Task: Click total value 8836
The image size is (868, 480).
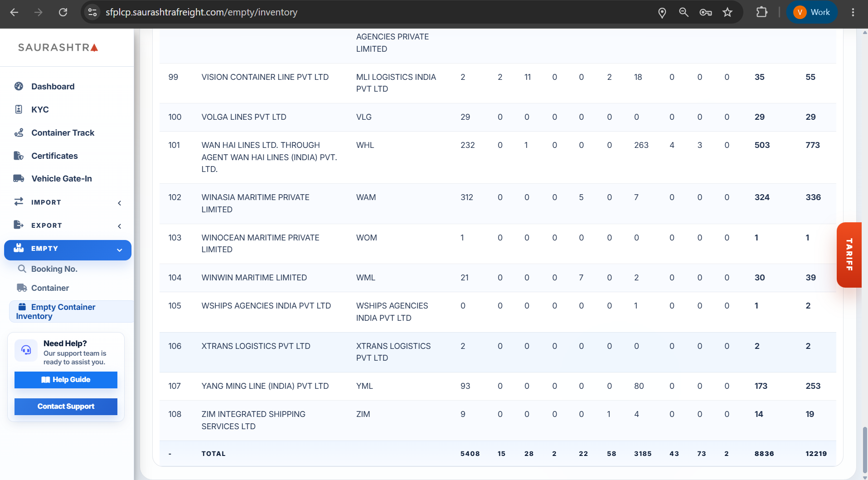Action: click(x=764, y=454)
